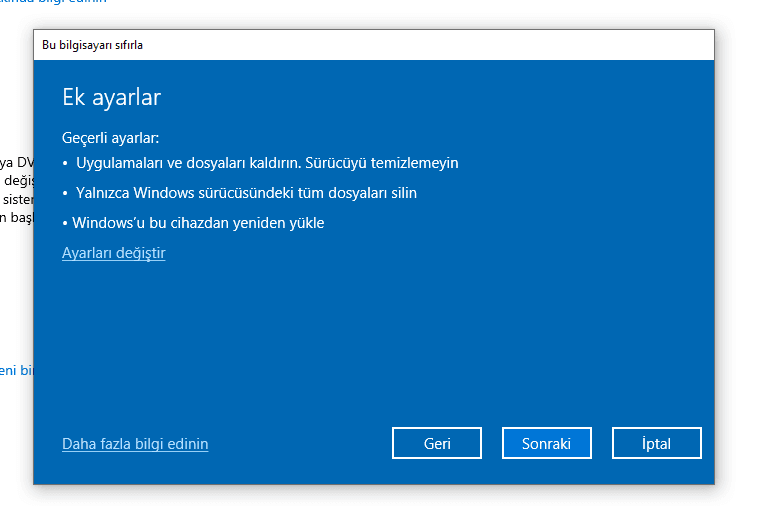Viewport: 776px width, 506px height.
Task: Click the Geçerli ayarlar label
Action: coord(110,137)
